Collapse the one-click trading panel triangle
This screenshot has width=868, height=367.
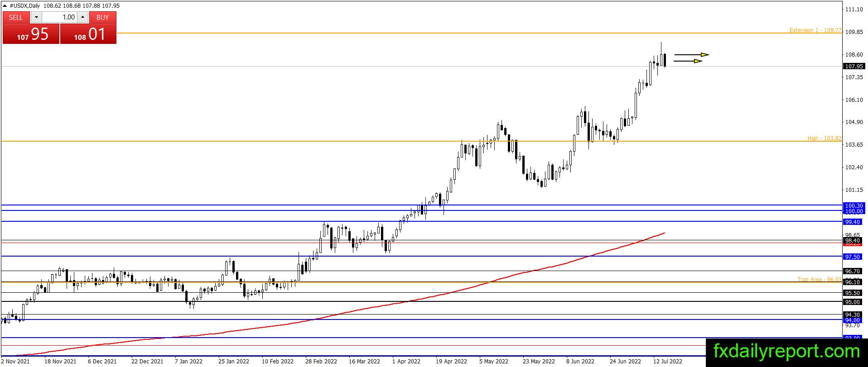pos(5,5)
